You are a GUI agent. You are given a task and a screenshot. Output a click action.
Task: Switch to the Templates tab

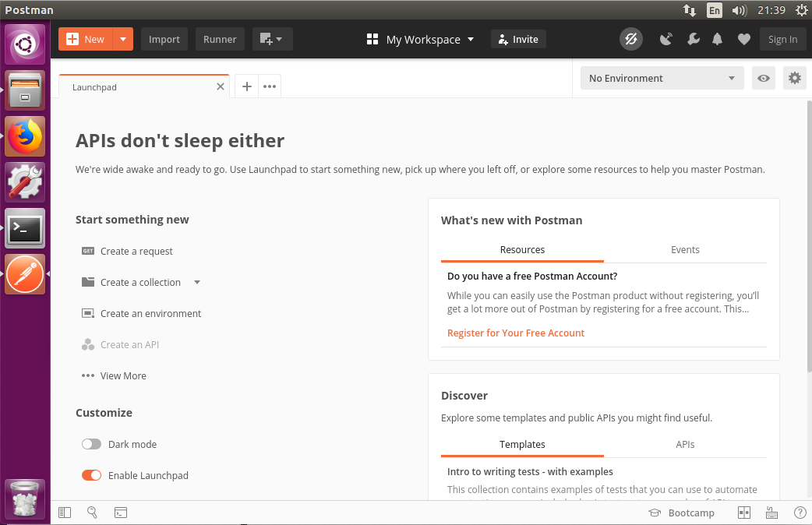[522, 444]
